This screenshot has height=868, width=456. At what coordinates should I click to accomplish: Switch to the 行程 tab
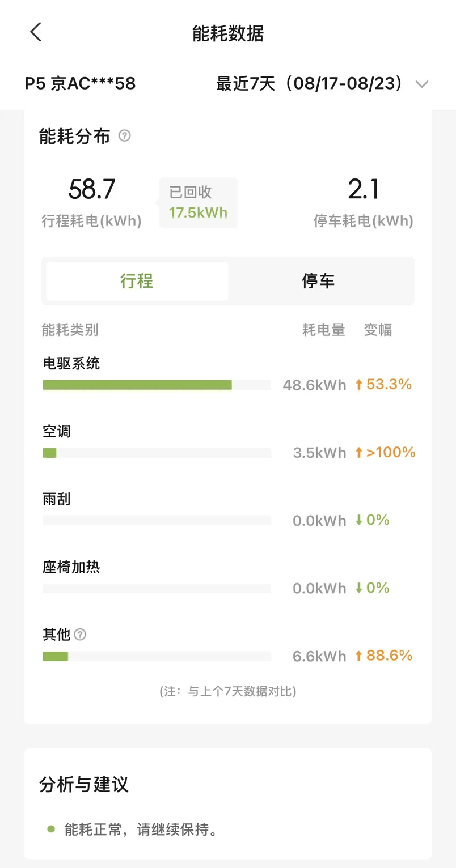(x=137, y=281)
